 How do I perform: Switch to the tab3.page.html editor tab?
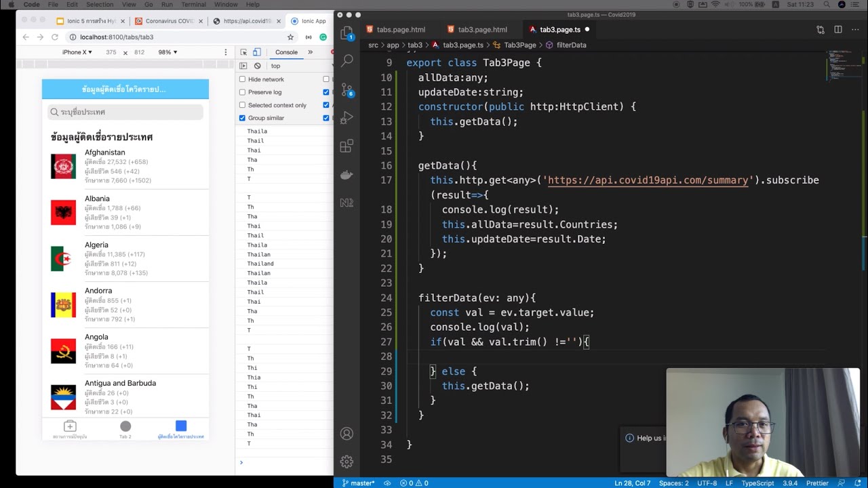[481, 30]
